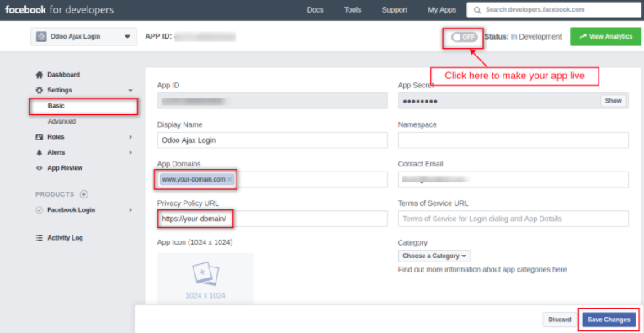Select Advanced settings in sidebar
The height and width of the screenshot is (333, 644).
click(61, 121)
